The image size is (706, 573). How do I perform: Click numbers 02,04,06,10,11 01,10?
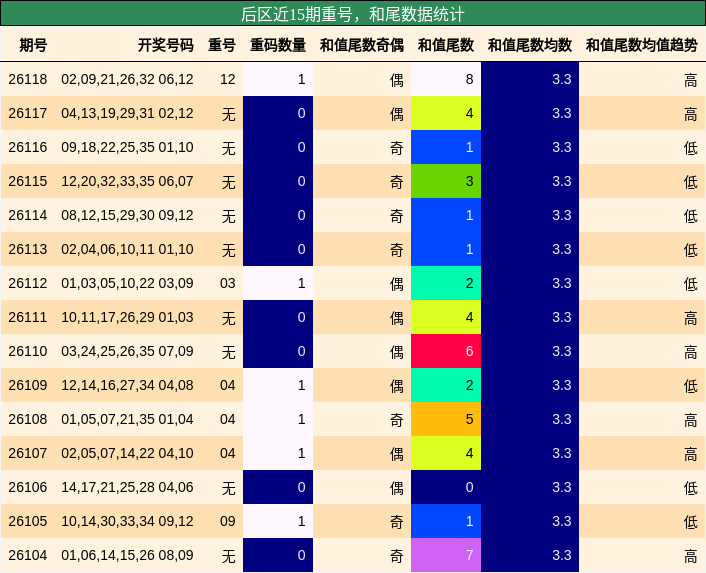coord(127,249)
